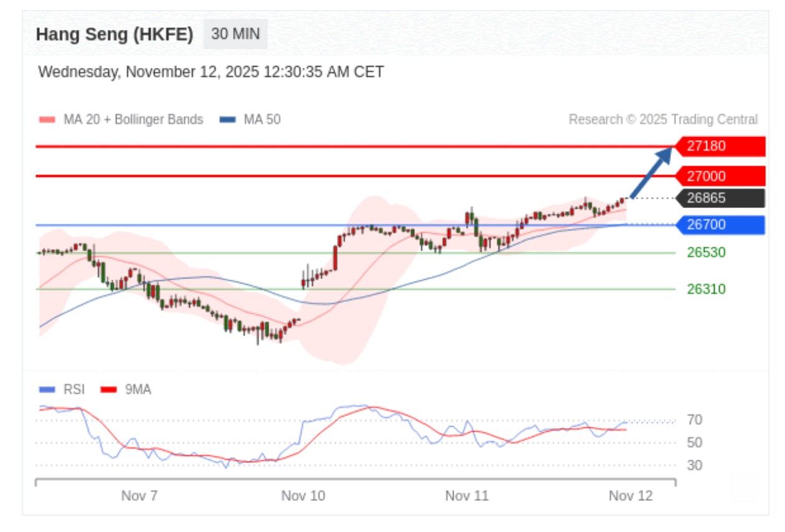Select the Nov 11 date axis label
The image size is (785, 532).
pyautogui.click(x=467, y=496)
